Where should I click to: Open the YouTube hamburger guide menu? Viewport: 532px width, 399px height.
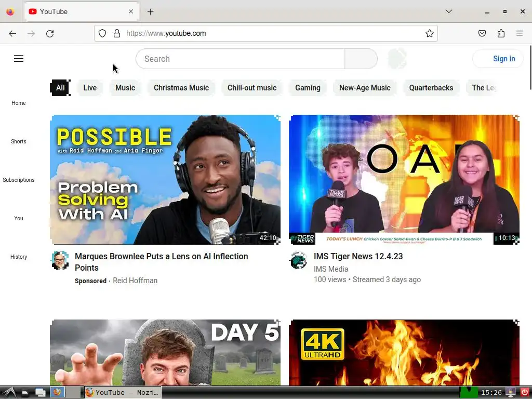19,59
